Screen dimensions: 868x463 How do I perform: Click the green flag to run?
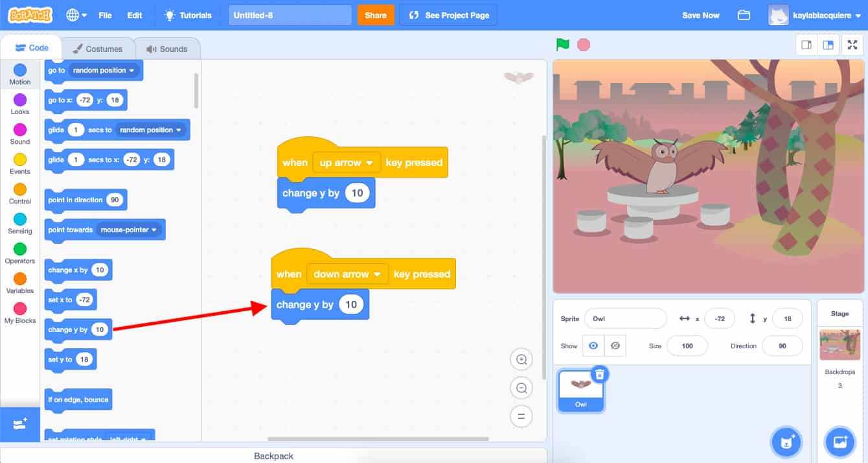click(x=562, y=45)
